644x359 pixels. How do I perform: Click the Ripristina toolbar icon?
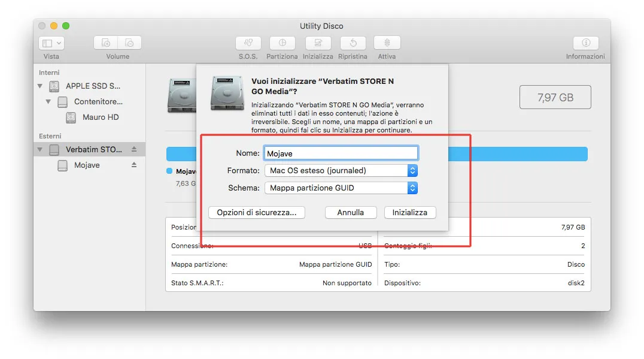353,44
